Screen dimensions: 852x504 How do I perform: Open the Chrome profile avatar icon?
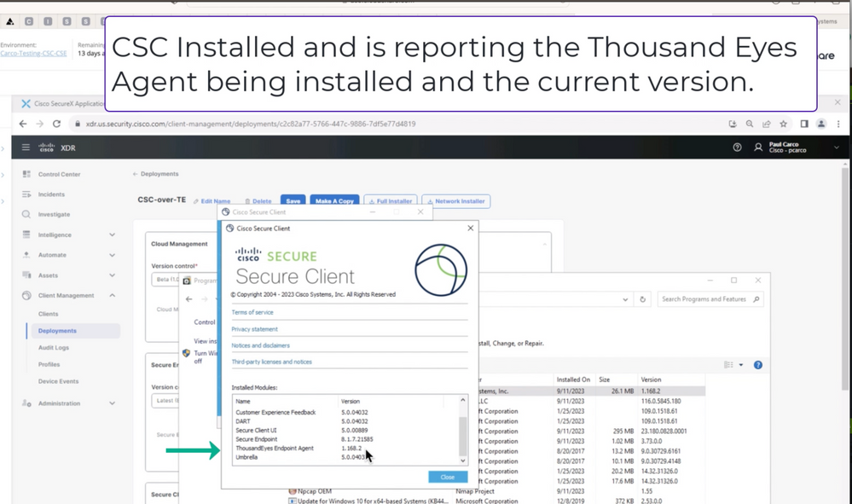click(x=821, y=124)
